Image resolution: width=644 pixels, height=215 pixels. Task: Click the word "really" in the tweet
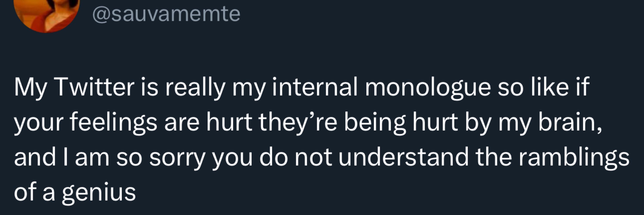[195, 89]
